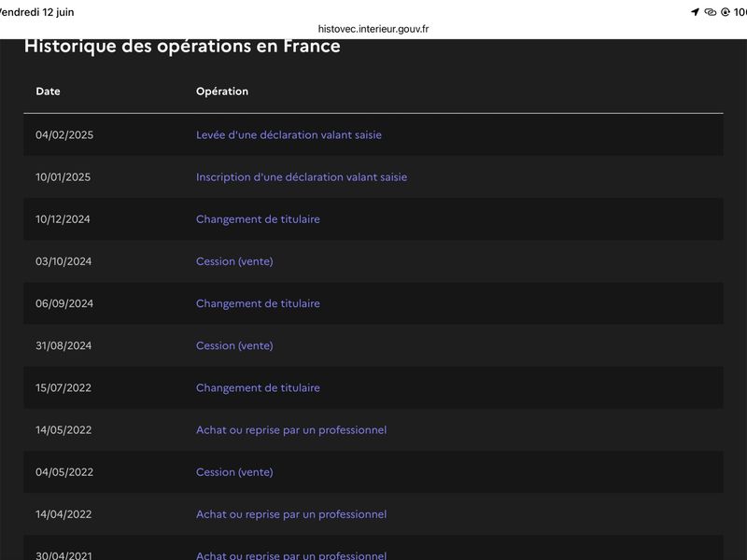Open Achat ou reprise dated 14/05/2022
Image resolution: width=747 pixels, height=560 pixels.
(x=291, y=430)
